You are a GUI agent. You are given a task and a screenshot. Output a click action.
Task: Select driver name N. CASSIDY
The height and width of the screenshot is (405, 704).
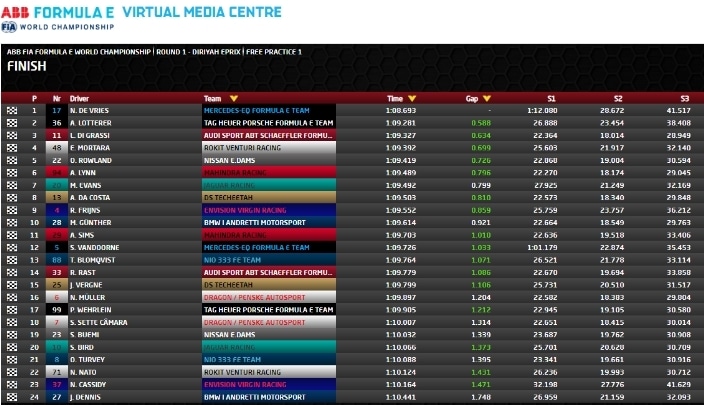tap(88, 384)
